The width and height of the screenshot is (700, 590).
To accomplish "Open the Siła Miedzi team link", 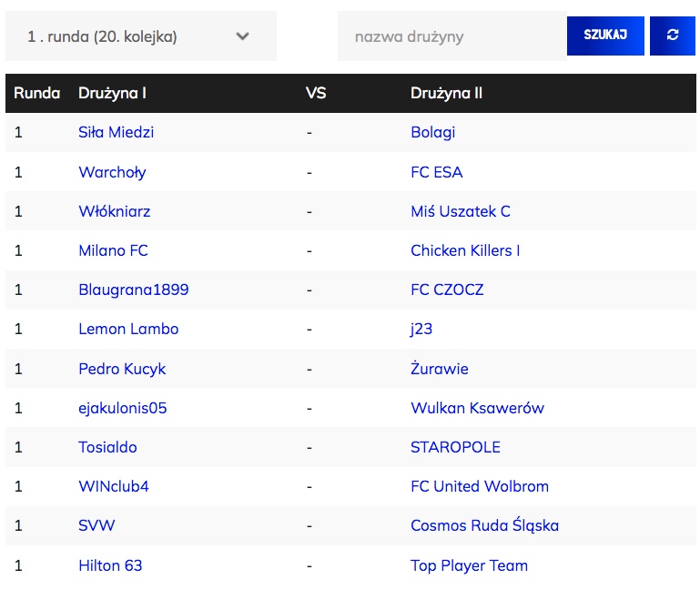I will click(x=117, y=132).
